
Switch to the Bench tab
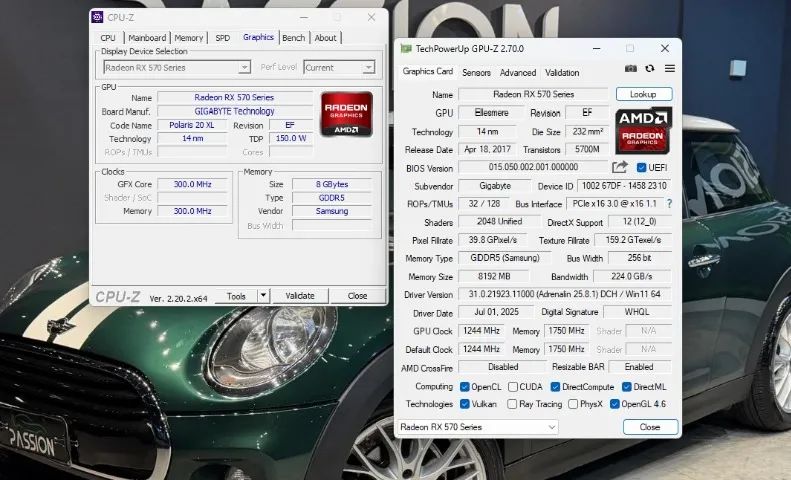[x=294, y=38]
